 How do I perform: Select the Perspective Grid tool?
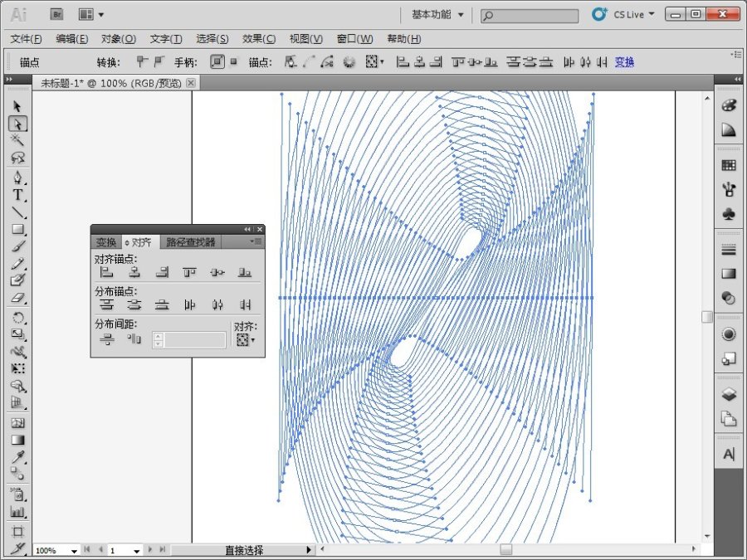[x=17, y=403]
